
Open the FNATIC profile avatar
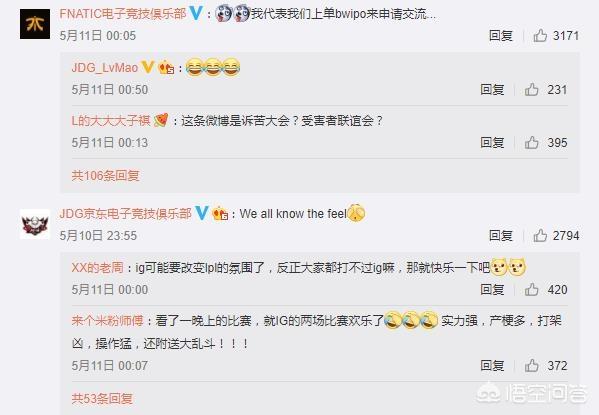pyautogui.click(x=35, y=24)
